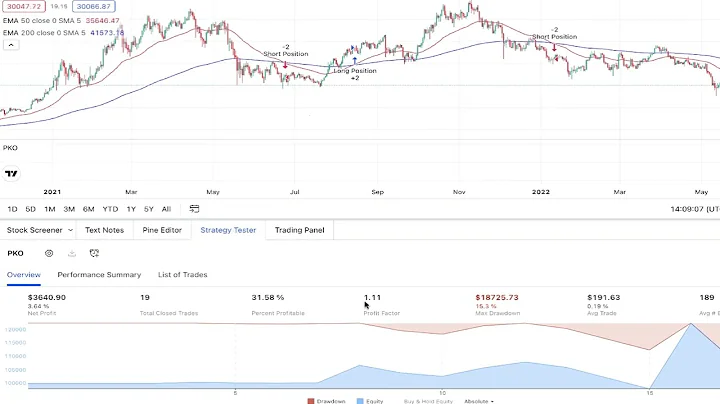Open the go-to-date calendar icon
720x404 pixels.
[194, 209]
